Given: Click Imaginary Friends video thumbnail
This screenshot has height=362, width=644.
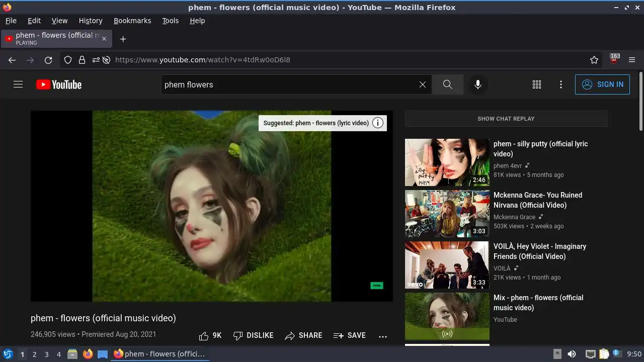Looking at the screenshot, I should click(x=447, y=265).
